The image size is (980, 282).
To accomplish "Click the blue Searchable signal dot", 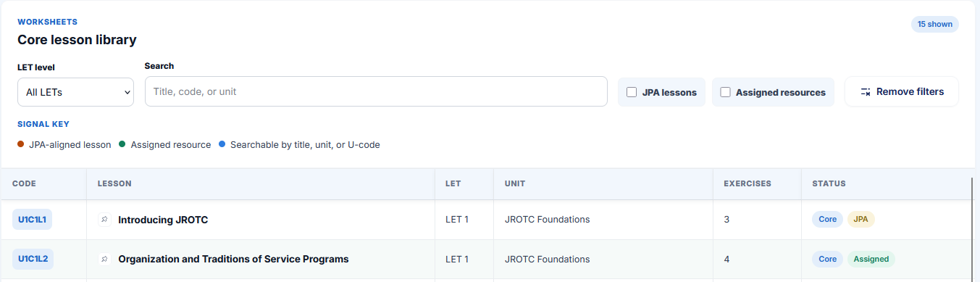I will click(x=222, y=144).
